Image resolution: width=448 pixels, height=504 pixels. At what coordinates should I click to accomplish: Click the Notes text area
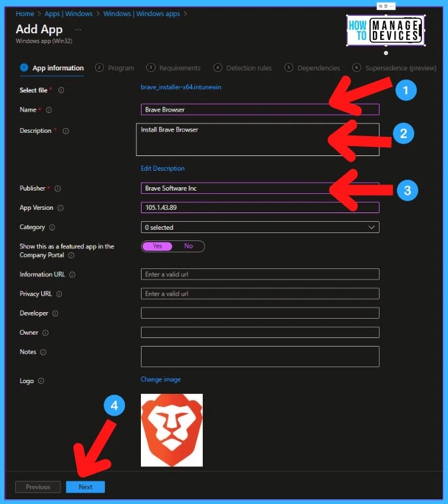[x=260, y=357]
